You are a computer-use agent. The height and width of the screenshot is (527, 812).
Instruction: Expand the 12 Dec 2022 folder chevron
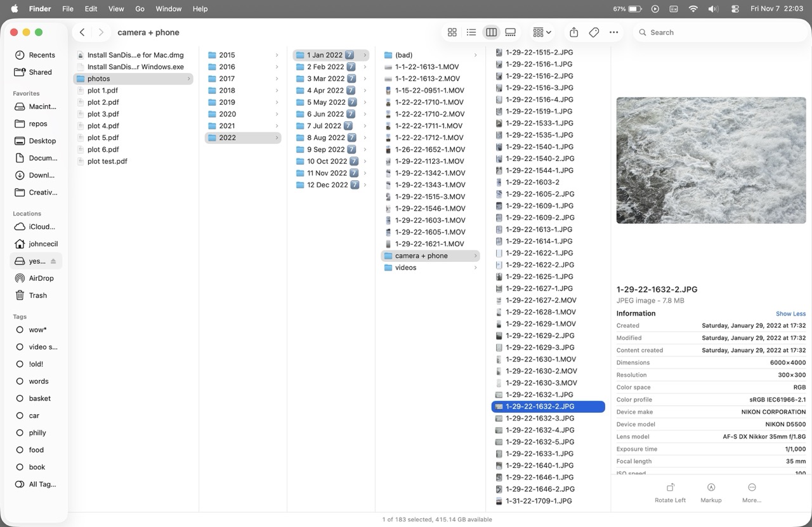[x=365, y=185]
